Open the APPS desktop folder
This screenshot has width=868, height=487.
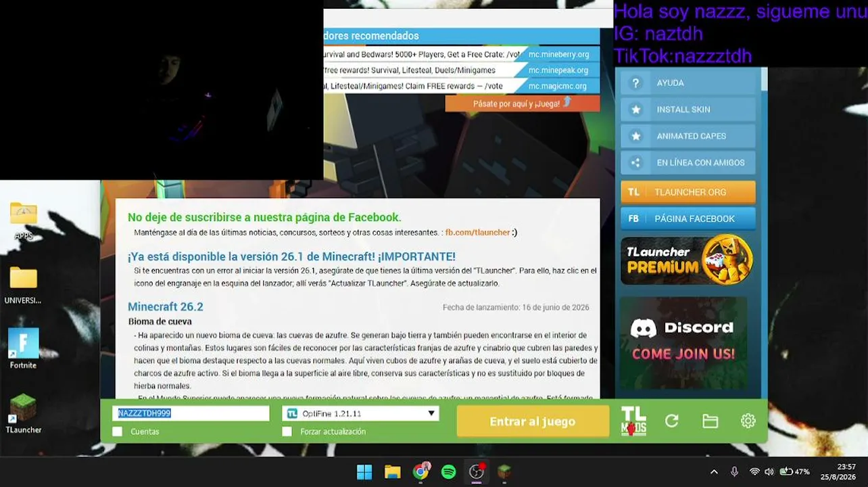(24, 221)
